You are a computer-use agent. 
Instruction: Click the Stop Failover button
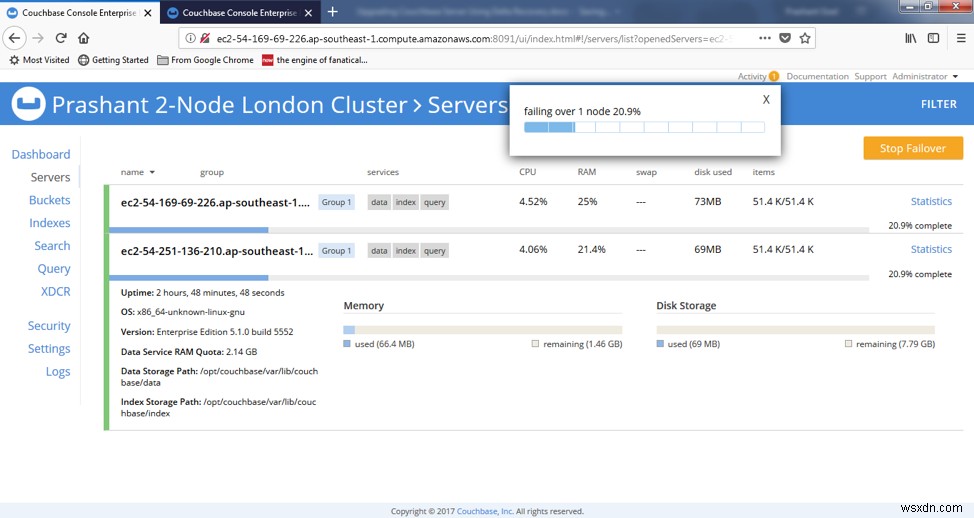tap(913, 148)
